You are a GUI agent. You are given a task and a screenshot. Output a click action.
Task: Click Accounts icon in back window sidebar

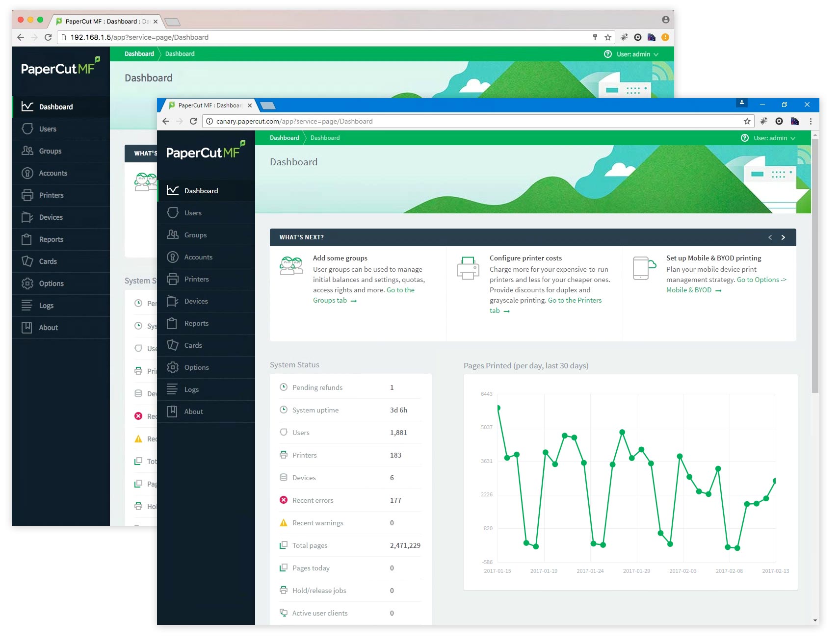[x=27, y=173]
